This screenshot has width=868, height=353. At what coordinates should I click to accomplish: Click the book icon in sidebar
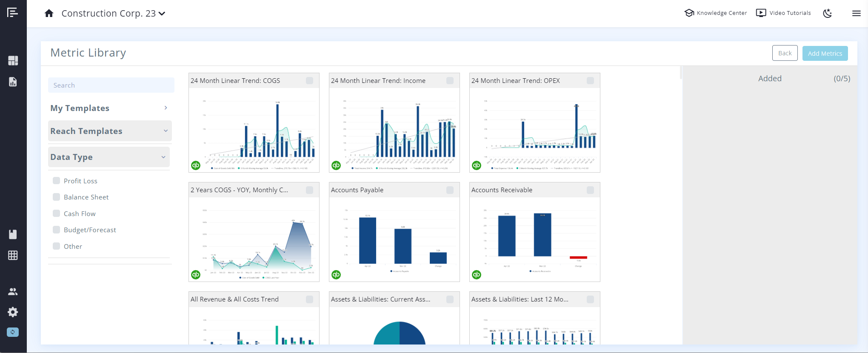coord(13,234)
